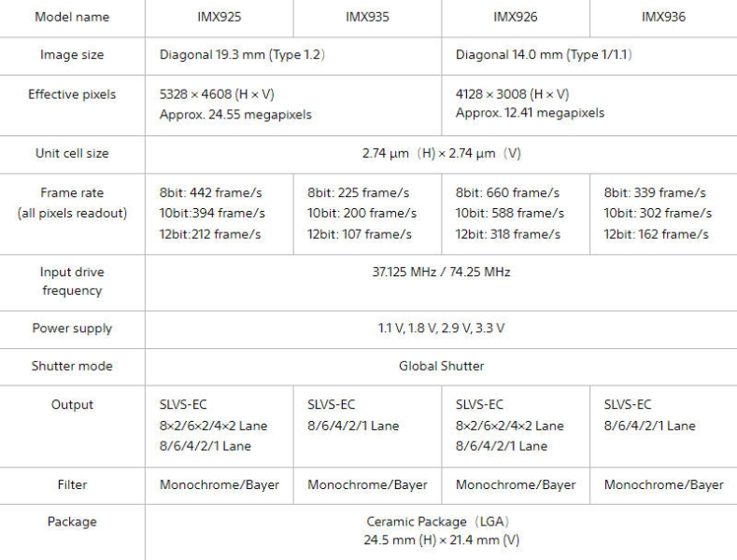Click the Model name row label
Image resolution: width=737 pixels, height=560 pixels.
click(72, 17)
